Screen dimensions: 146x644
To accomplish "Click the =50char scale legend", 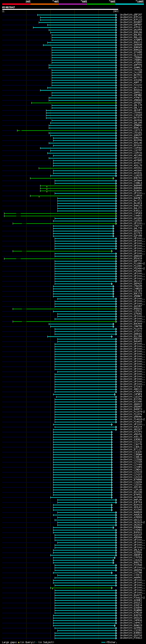I will 109,642.
